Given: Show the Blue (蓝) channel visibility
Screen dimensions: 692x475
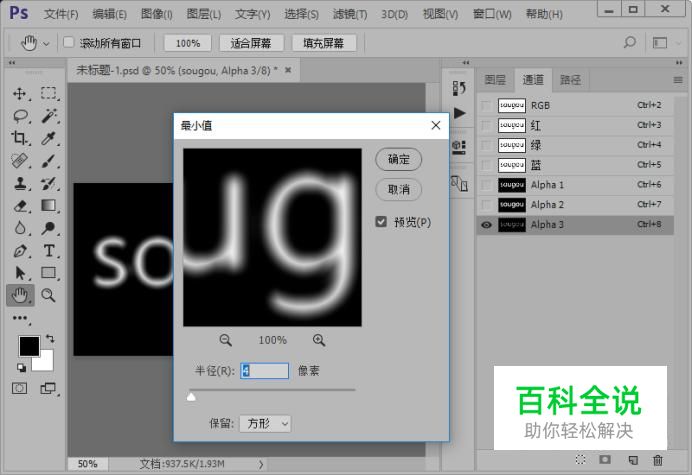Looking at the screenshot, I should (486, 165).
